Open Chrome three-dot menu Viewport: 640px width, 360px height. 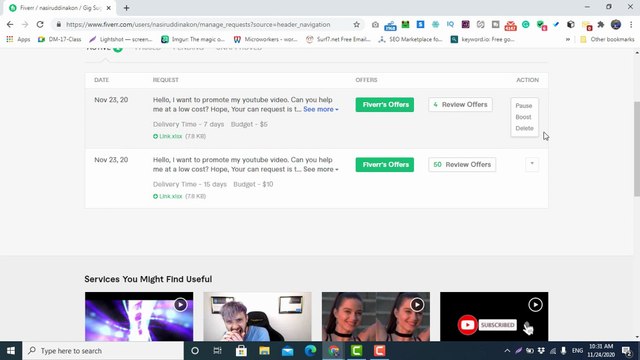631,24
